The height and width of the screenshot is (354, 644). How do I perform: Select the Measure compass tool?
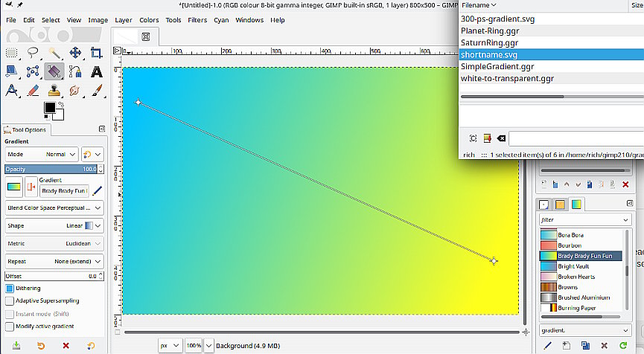11,90
